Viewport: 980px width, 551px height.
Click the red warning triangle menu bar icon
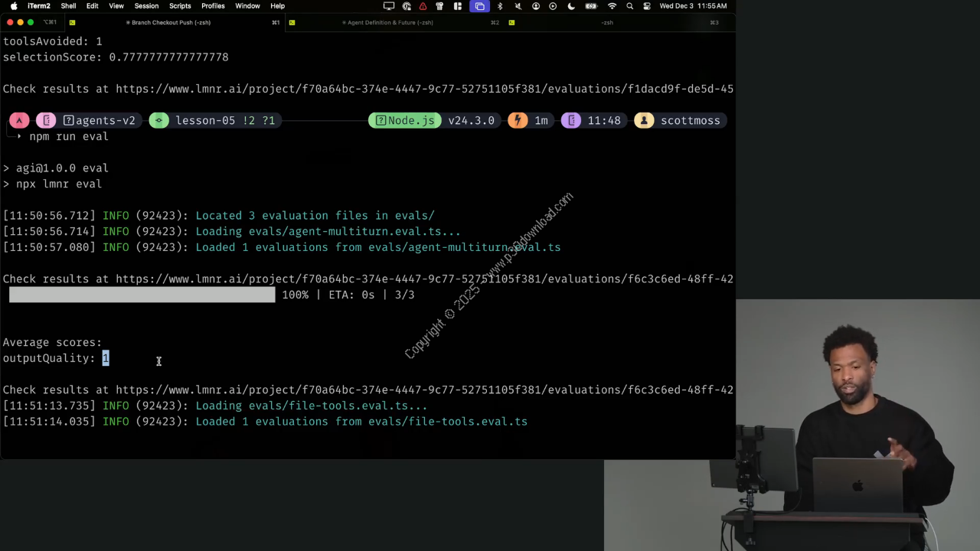[423, 6]
